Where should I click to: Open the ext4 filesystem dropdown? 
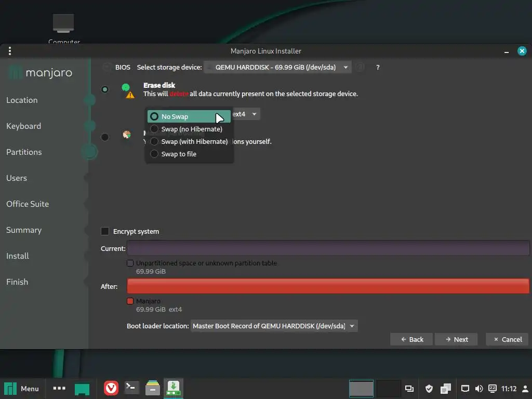point(246,114)
